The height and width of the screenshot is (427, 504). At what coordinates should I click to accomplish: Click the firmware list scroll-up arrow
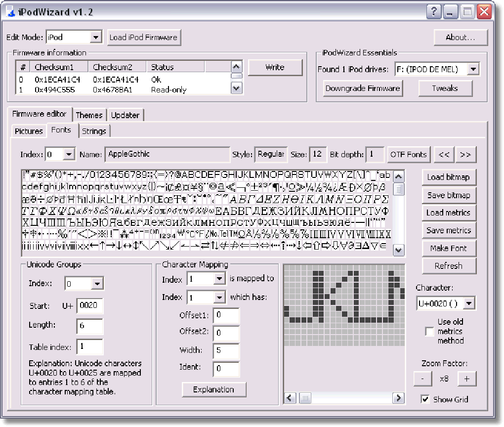tap(237, 67)
